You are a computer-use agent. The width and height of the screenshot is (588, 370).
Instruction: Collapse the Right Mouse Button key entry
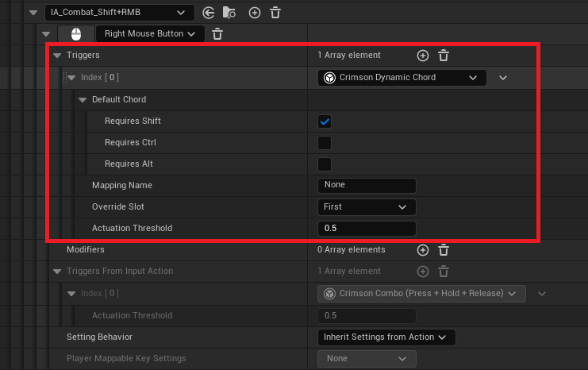[x=46, y=34]
